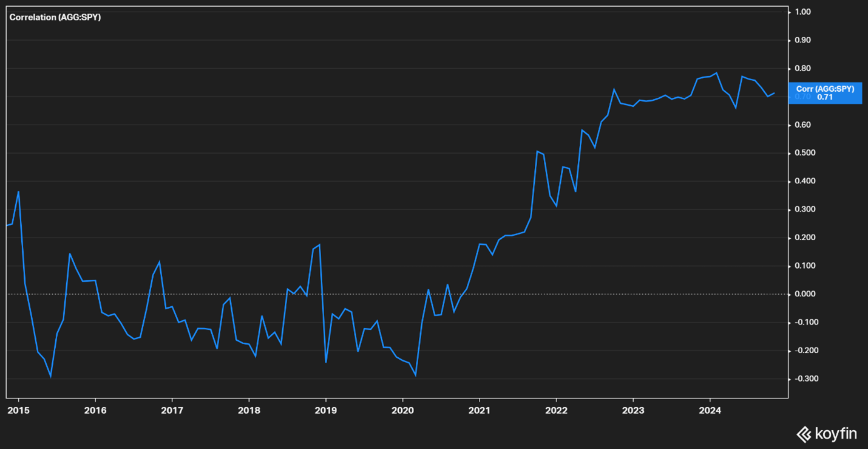
Task: Click the 0.400 y-axis label
Action: point(804,181)
